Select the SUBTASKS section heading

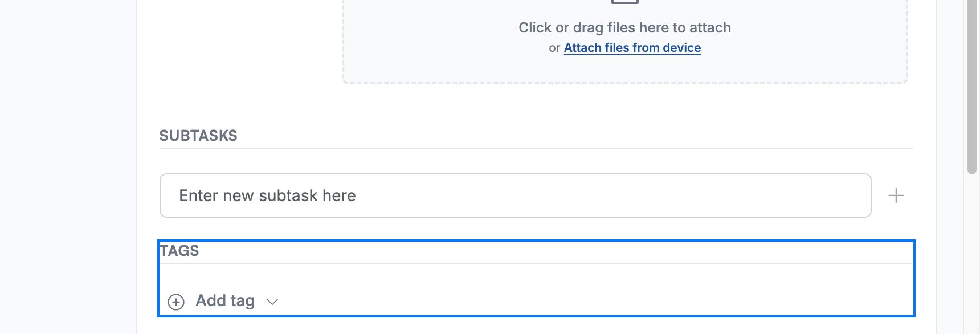point(198,136)
